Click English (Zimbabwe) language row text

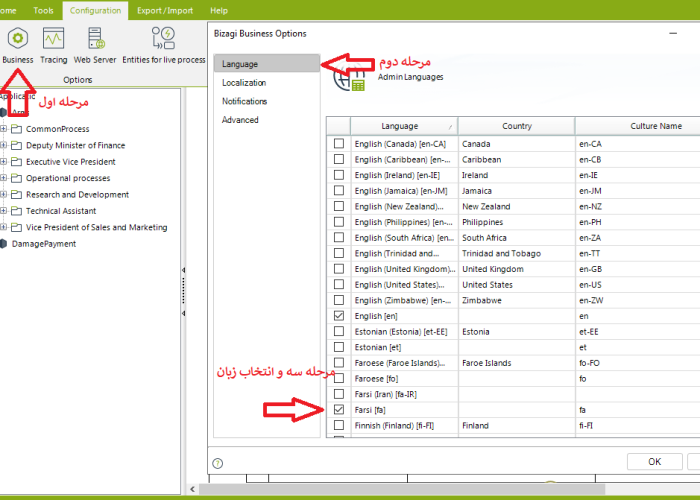tap(403, 300)
